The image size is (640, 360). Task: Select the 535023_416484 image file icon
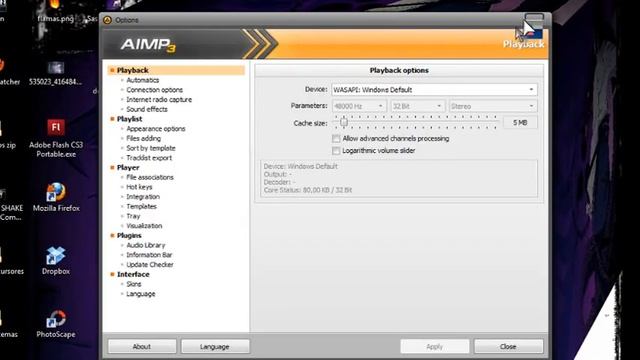click(56, 73)
